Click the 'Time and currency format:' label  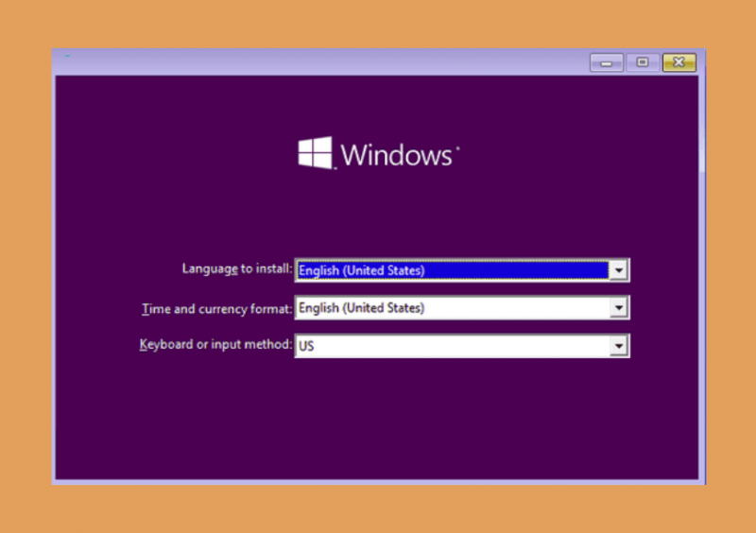(x=217, y=309)
